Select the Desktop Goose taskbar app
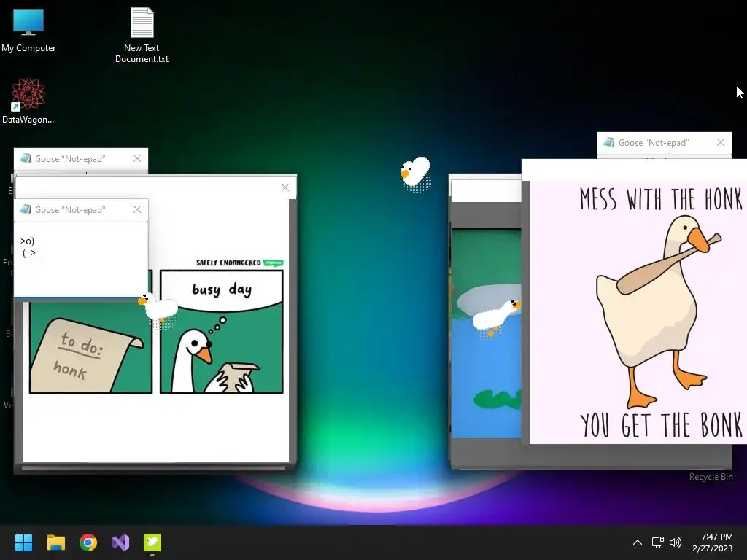 152,542
